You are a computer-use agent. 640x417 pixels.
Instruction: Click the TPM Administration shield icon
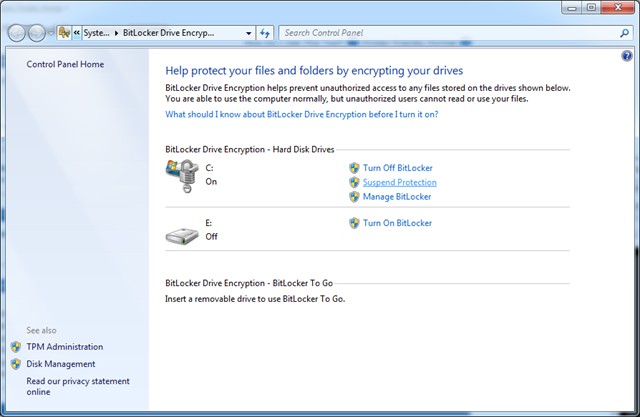pyautogui.click(x=16, y=347)
